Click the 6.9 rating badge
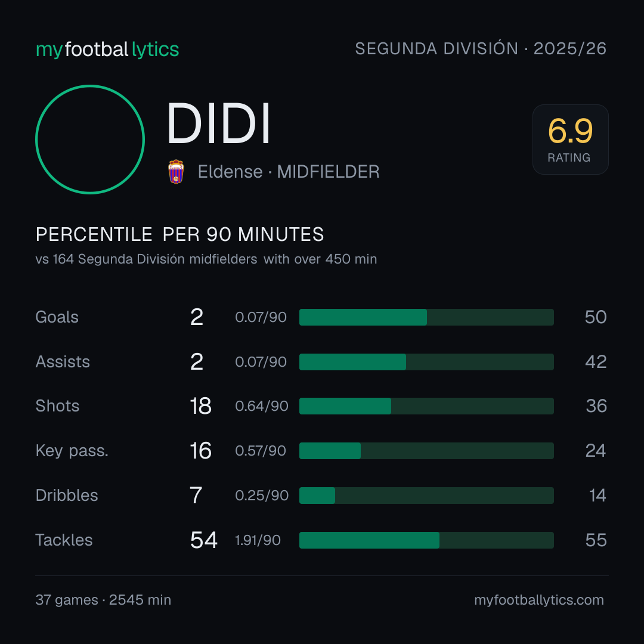 pyautogui.click(x=570, y=140)
